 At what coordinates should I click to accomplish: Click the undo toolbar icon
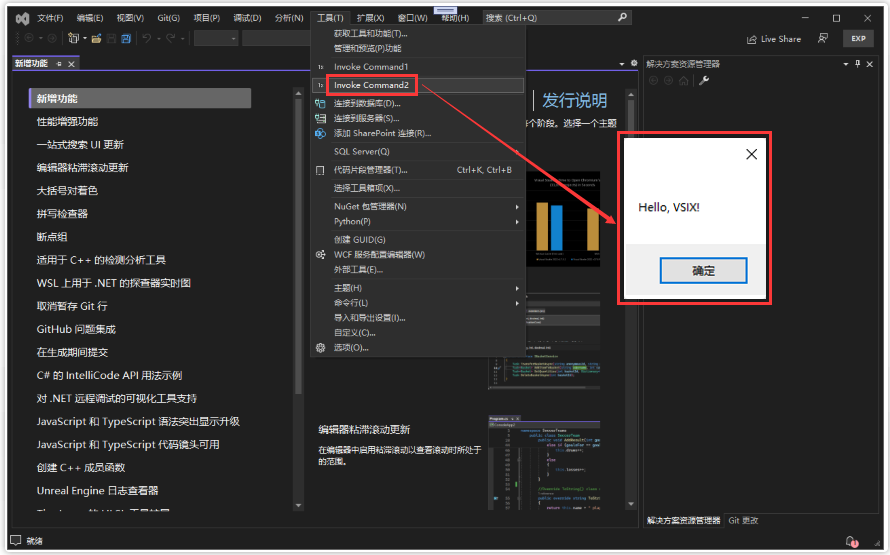(x=146, y=38)
